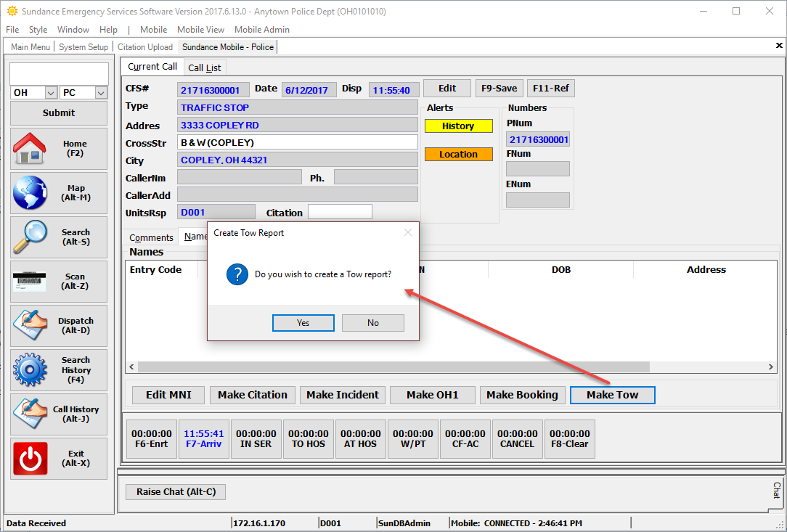Click the Scan barcode icon
Image resolution: width=787 pixels, height=532 pixels.
tap(30, 281)
